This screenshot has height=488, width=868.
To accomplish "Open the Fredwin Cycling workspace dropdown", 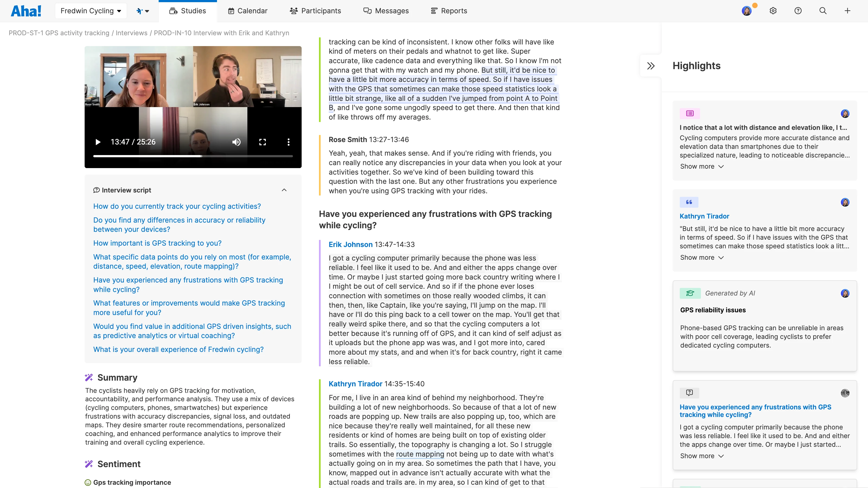I will click(90, 11).
